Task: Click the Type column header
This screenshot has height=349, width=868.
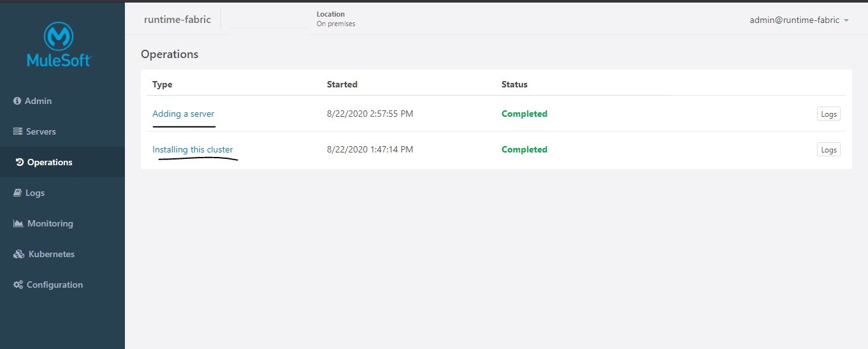Action: pos(163,84)
